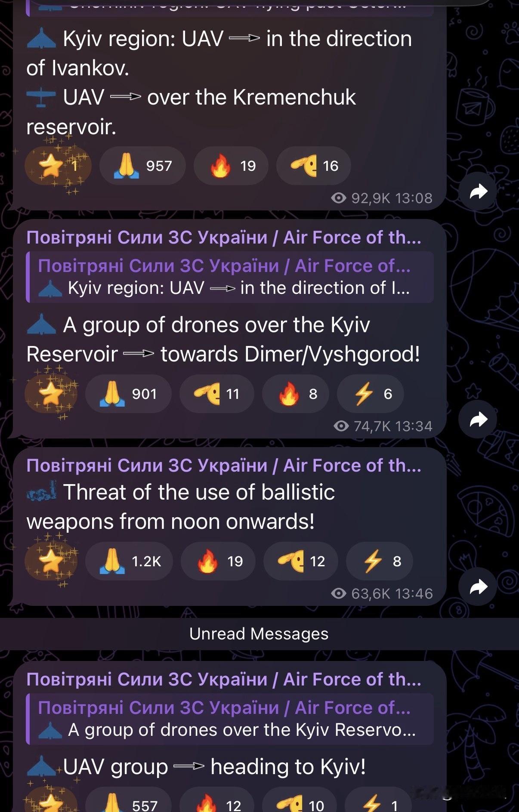Tap the salute reaction showing 16
The image size is (519, 812).
pyautogui.click(x=313, y=166)
